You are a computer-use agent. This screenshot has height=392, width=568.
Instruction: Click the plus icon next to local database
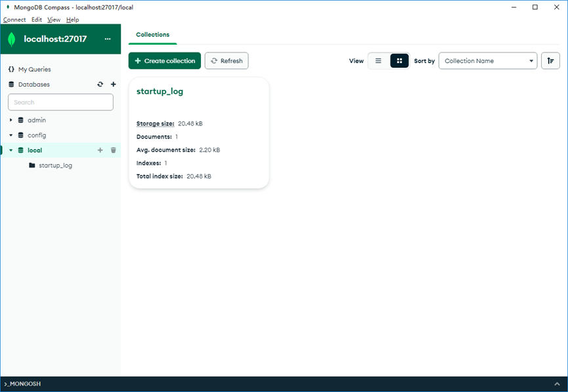100,150
